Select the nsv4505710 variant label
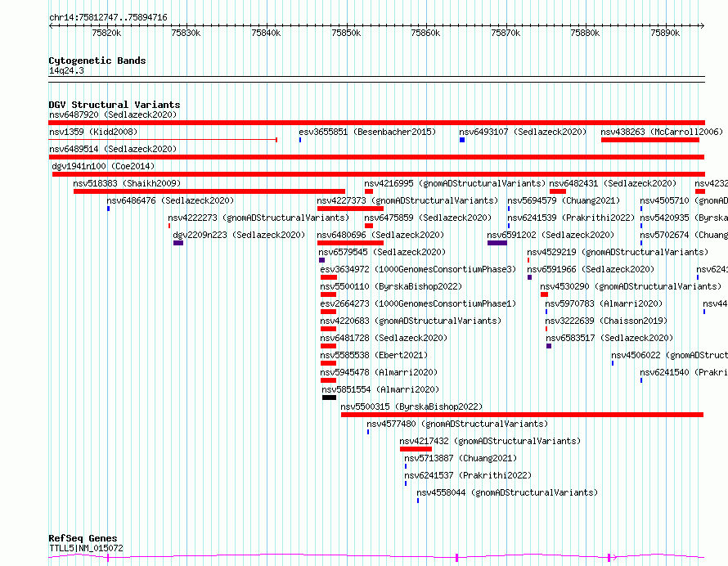728x566 pixels. tap(684, 200)
